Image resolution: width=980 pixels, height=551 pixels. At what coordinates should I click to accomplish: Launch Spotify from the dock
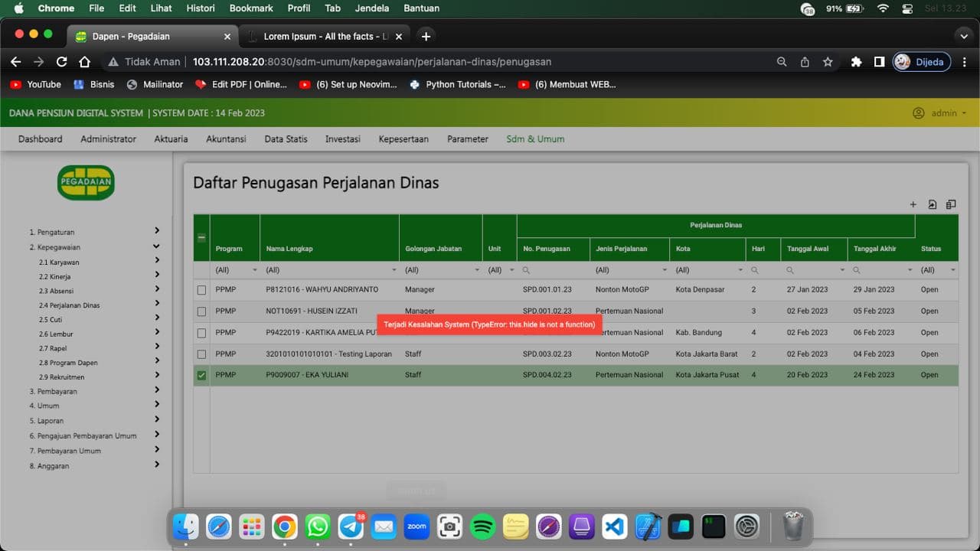click(482, 526)
